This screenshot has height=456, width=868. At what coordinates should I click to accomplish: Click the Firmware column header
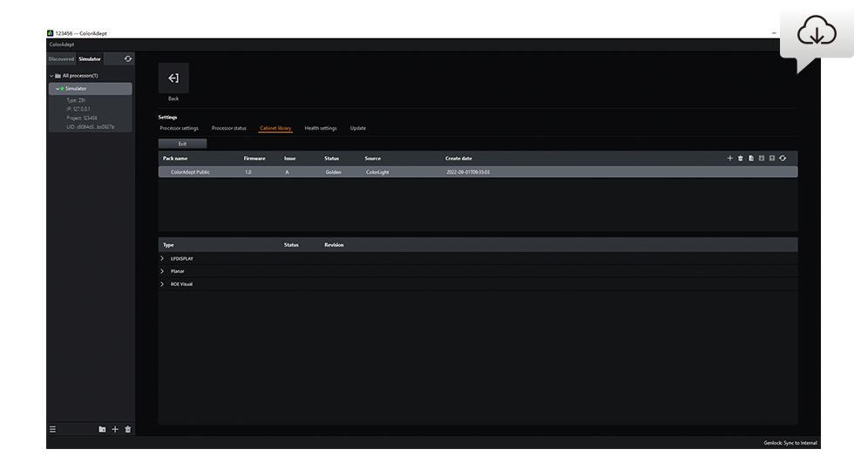coord(254,159)
